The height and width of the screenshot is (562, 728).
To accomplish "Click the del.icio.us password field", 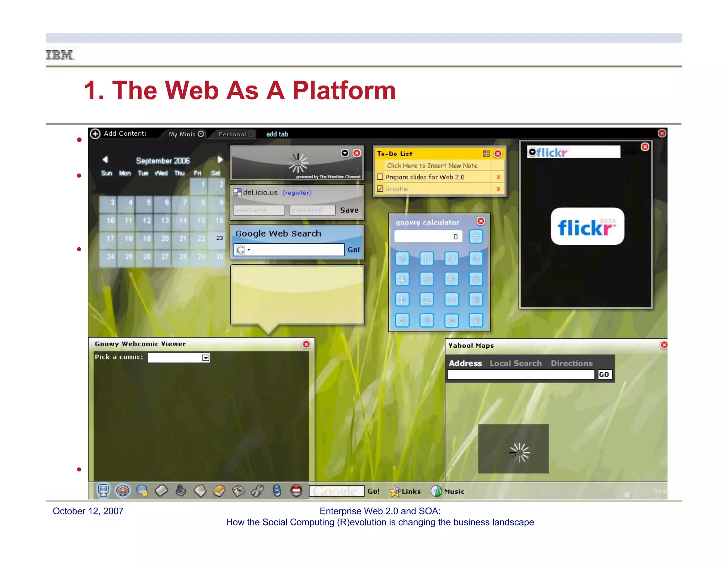I will coord(312,210).
